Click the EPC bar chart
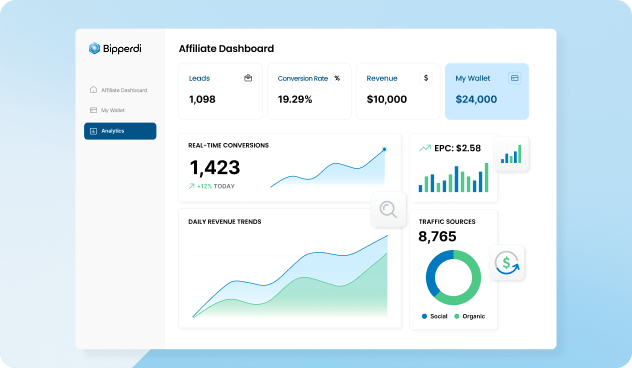 tap(453, 177)
